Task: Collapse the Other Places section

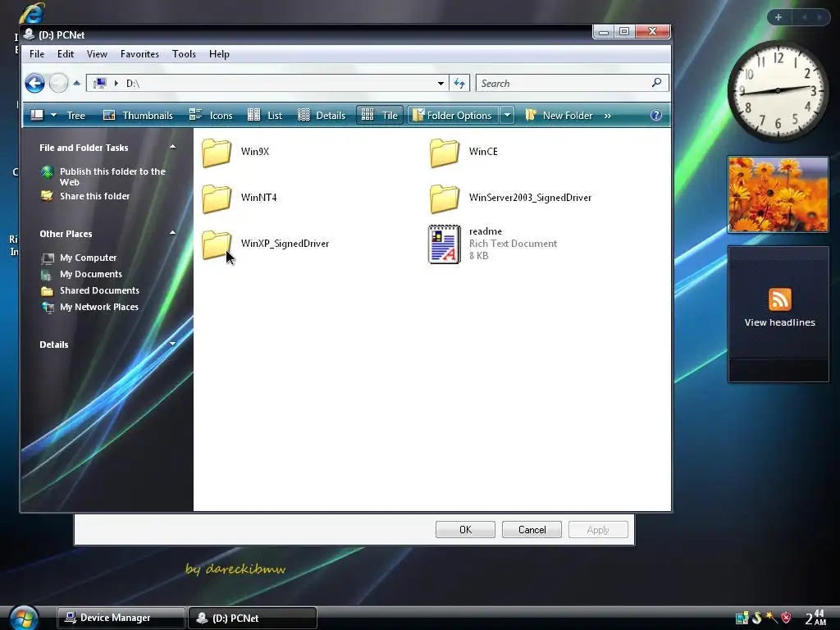Action: click(172, 232)
